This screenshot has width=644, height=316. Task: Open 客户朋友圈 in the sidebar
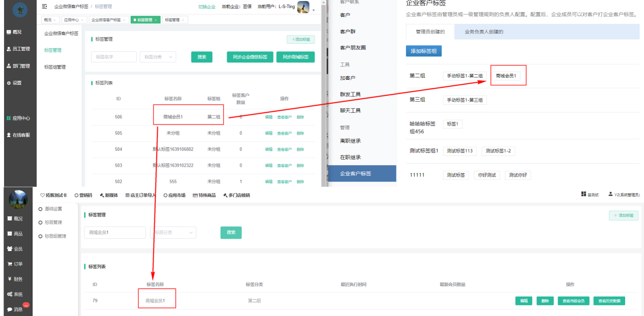[353, 47]
